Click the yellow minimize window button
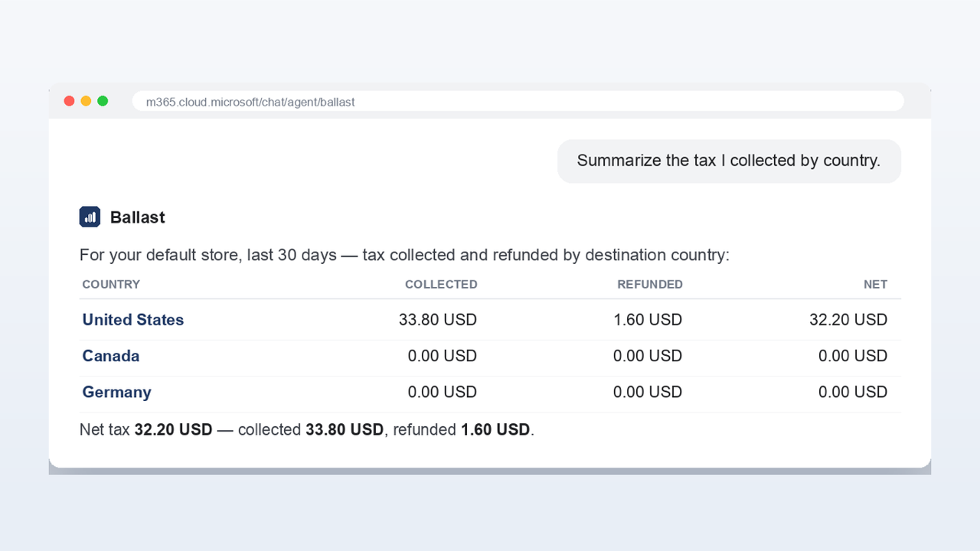The width and height of the screenshot is (980, 551). tap(86, 101)
